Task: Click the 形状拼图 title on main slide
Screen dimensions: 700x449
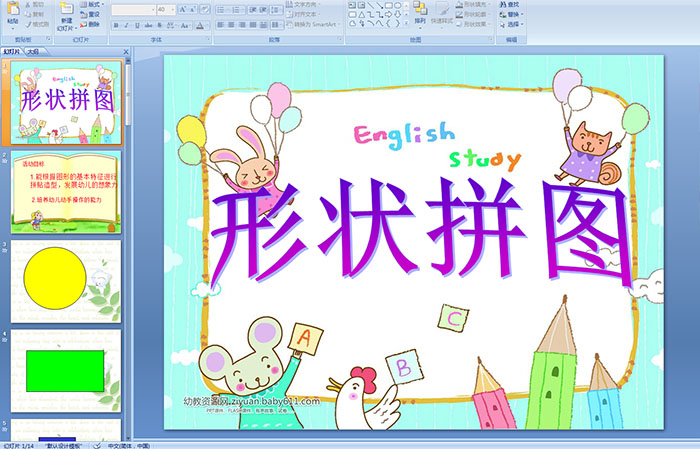Action: (422, 231)
